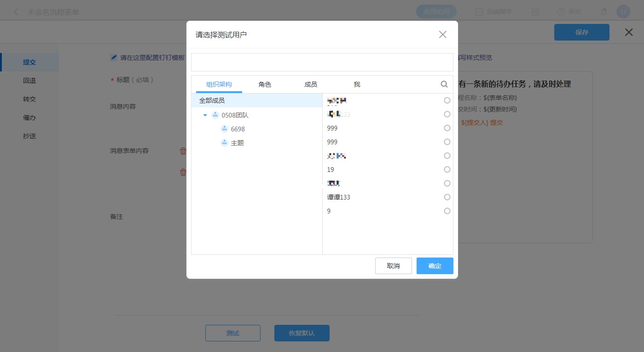Click the pencil icon next to 请在这里配置钉钉模板
The height and width of the screenshot is (352, 644).
coord(114,58)
